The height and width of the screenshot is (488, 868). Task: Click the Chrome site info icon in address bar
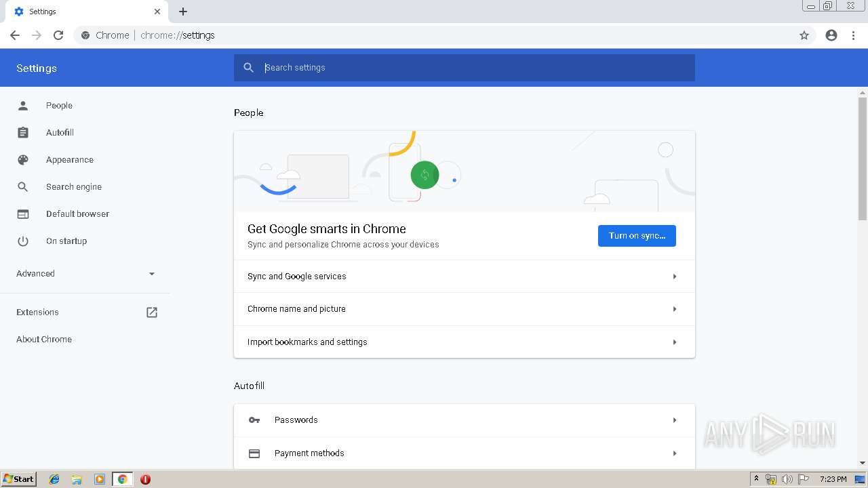85,35
